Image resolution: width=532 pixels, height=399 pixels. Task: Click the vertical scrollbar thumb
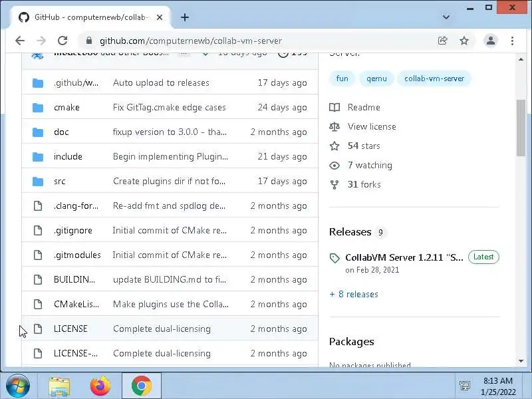point(521,128)
